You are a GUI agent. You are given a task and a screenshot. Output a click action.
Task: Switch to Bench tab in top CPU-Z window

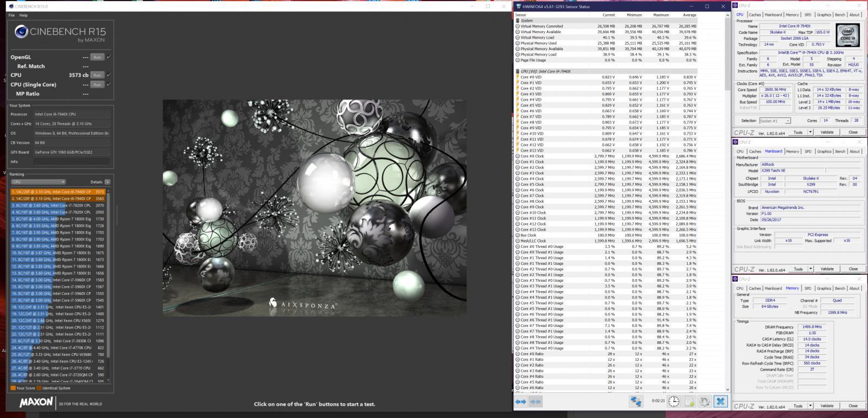point(840,15)
